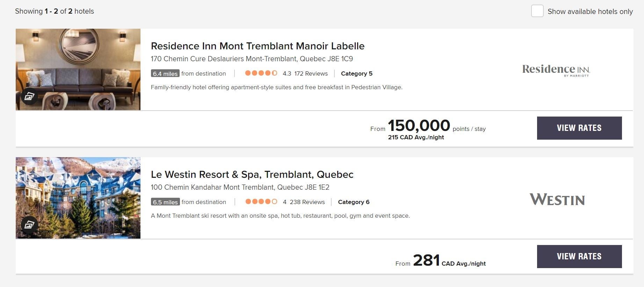
Task: Open the 238 Reviews link
Action: pyautogui.click(x=307, y=202)
